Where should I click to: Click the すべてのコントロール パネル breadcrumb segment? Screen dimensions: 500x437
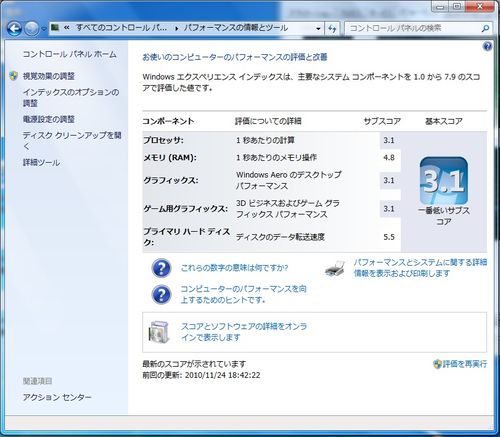(x=121, y=28)
